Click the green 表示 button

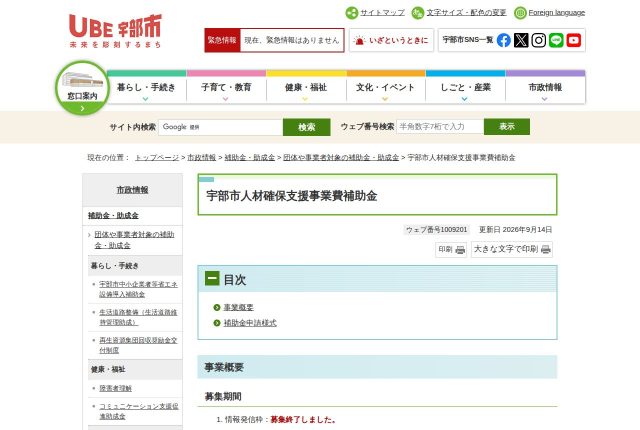507,126
